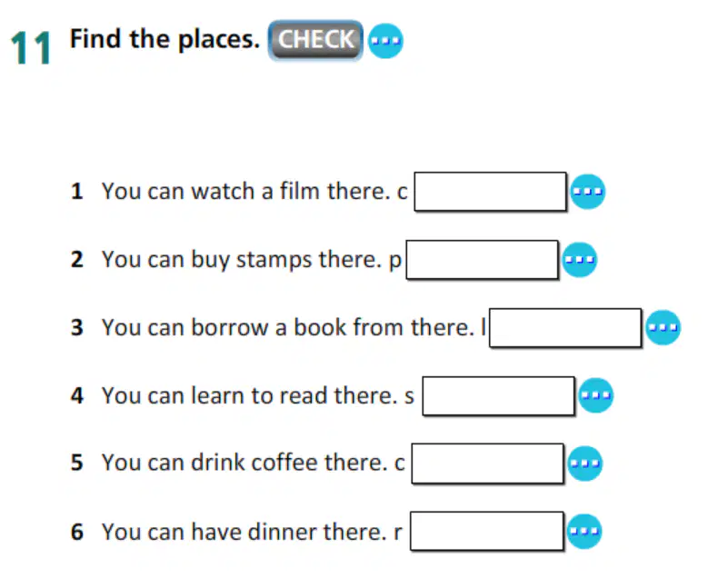708x588 pixels.
Task: Select the answer box for buying stamps
Action: [x=483, y=260]
